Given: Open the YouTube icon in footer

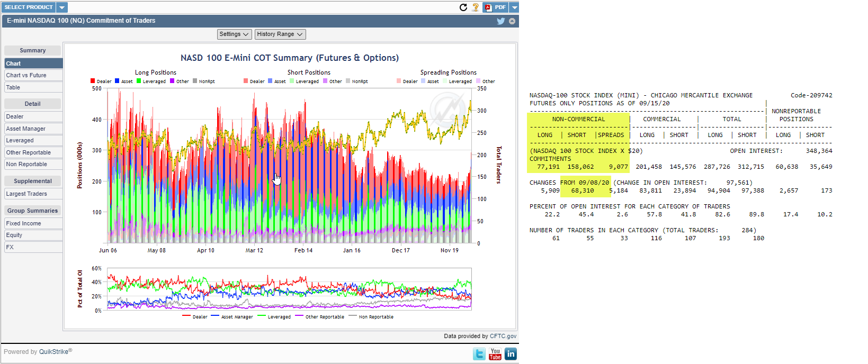Looking at the screenshot, I should pyautogui.click(x=495, y=354).
